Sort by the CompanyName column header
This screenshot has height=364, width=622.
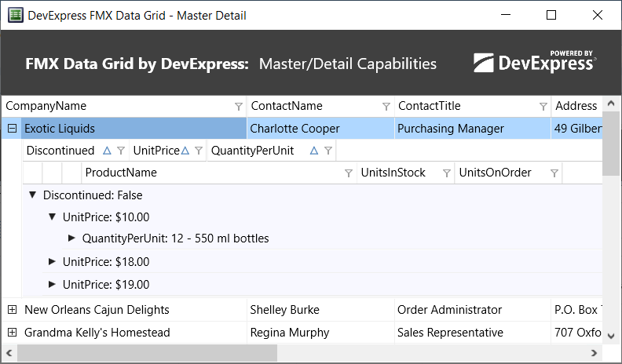[124, 106]
